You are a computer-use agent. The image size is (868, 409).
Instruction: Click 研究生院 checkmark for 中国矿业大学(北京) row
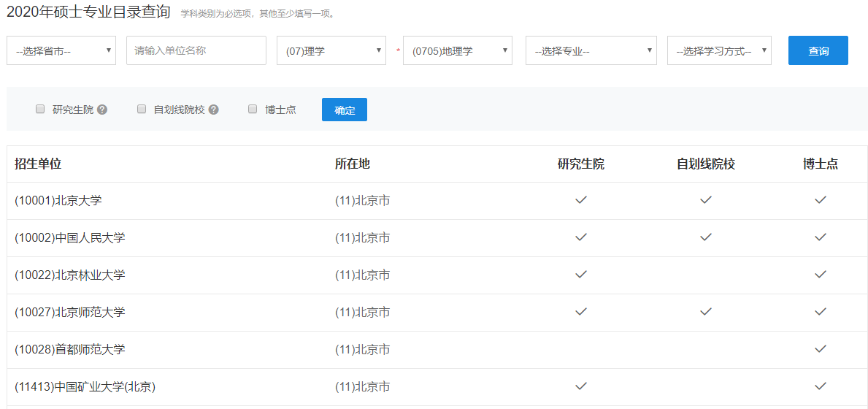pos(581,386)
